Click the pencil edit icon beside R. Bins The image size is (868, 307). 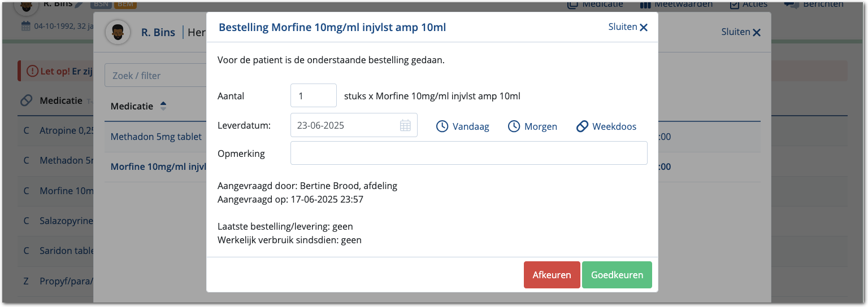[79, 5]
